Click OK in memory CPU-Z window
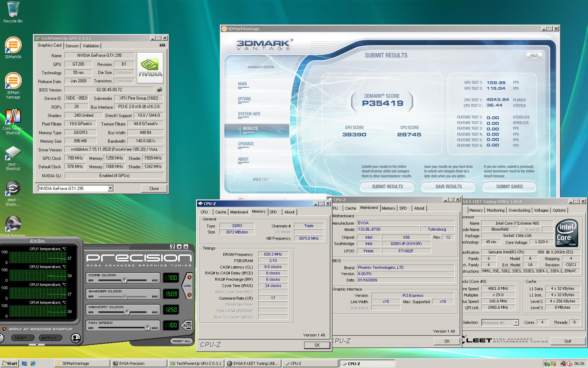 click(x=317, y=345)
